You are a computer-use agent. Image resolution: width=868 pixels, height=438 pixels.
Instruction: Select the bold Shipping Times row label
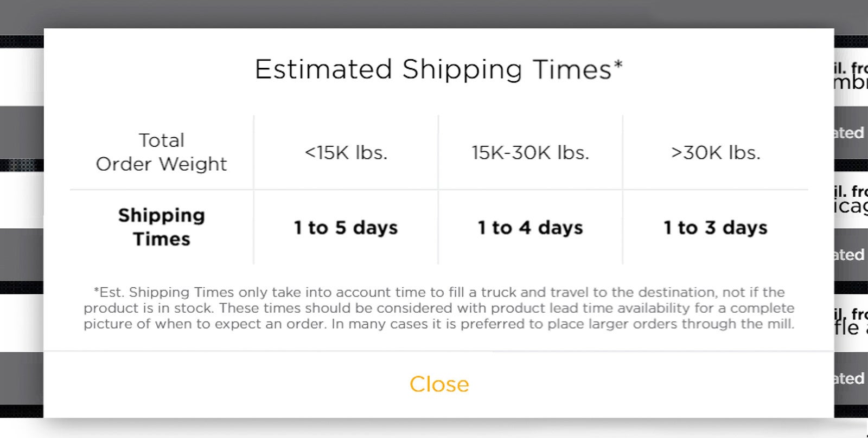coord(161,227)
